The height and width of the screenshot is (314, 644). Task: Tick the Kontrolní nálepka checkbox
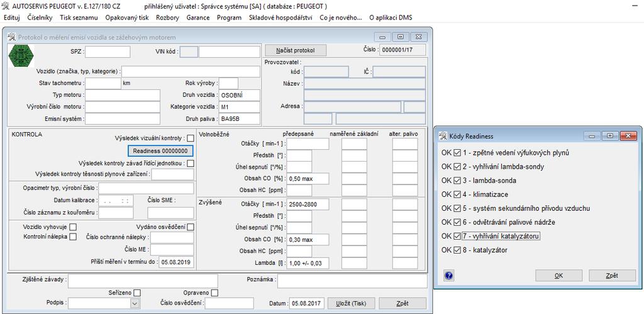click(73, 237)
